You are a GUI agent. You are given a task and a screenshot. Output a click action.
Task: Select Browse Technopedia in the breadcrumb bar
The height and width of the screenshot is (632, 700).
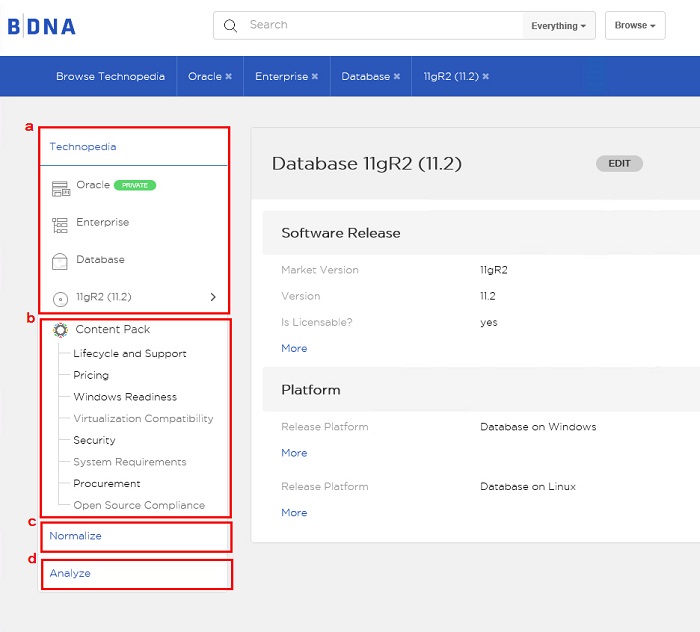pos(110,76)
